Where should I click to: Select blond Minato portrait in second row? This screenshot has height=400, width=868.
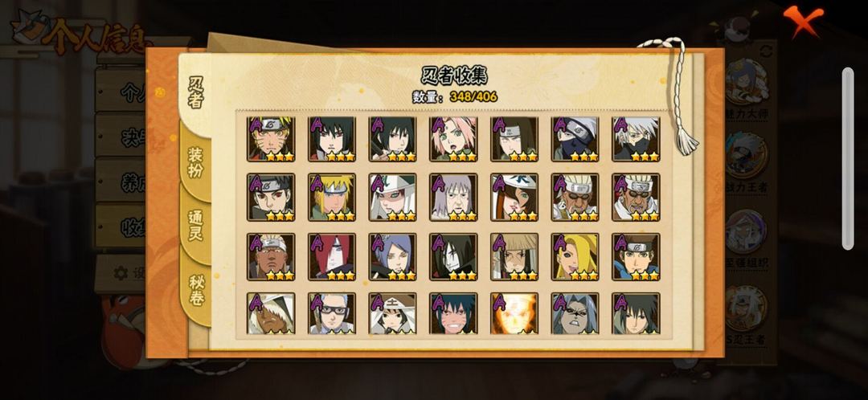(332, 197)
